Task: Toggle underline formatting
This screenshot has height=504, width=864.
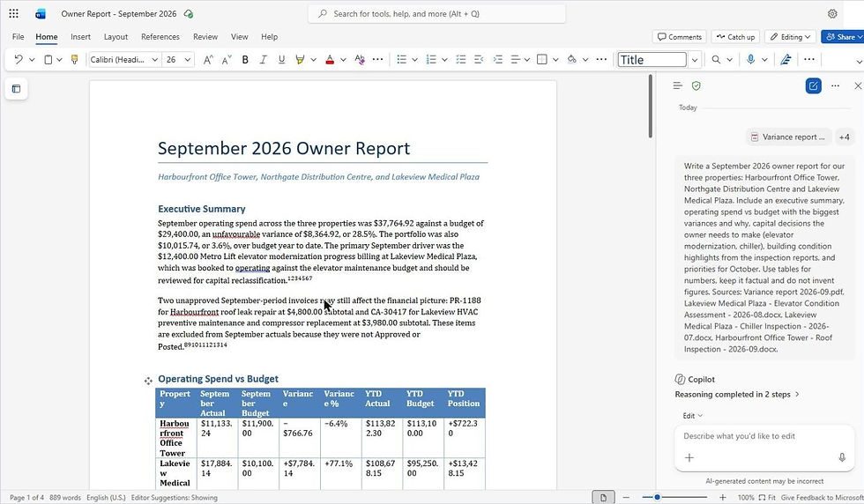Action: [x=281, y=60]
